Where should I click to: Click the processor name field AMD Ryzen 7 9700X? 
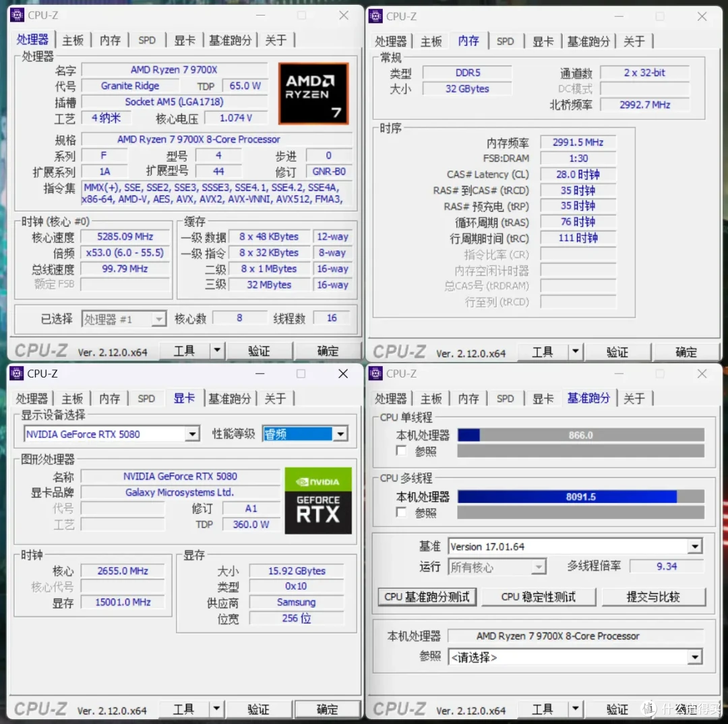(174, 69)
